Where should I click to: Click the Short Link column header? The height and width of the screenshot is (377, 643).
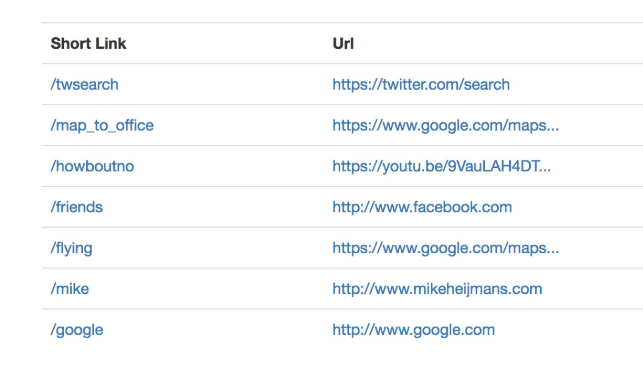pos(88,43)
